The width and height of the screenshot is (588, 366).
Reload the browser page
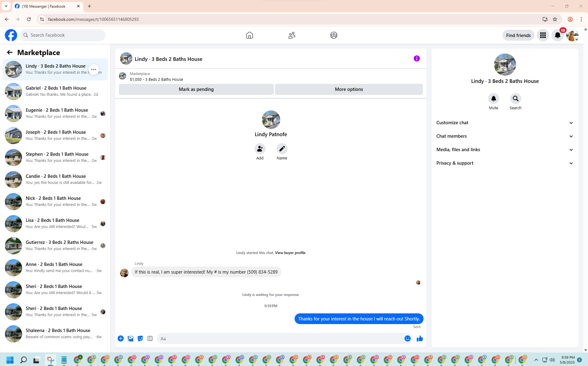coord(29,19)
